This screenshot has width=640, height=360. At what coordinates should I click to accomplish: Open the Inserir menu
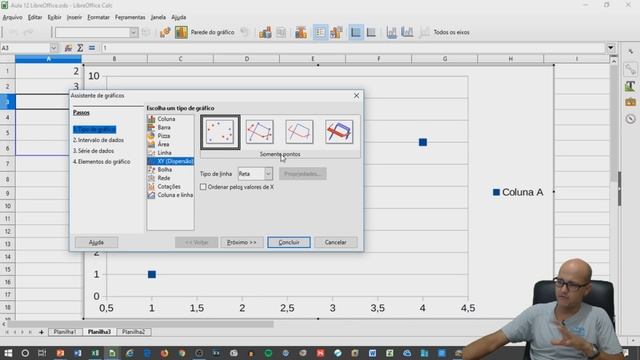[x=74, y=17]
